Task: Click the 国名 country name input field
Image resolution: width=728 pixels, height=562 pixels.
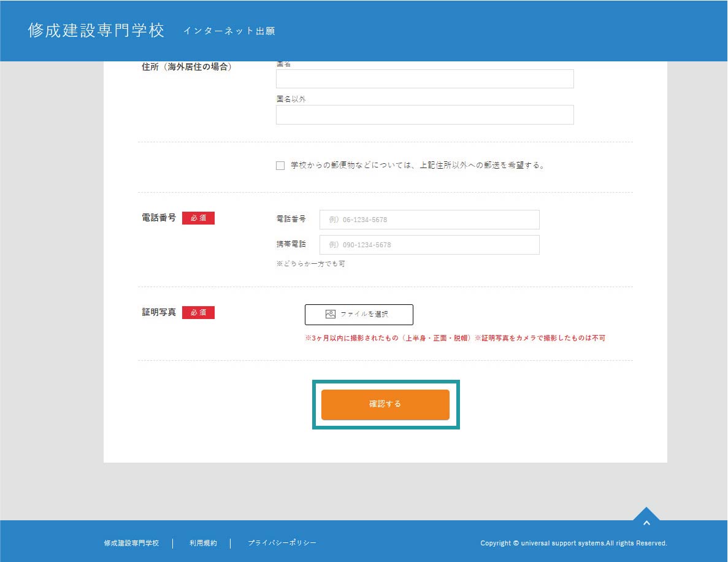Action: coord(424,79)
